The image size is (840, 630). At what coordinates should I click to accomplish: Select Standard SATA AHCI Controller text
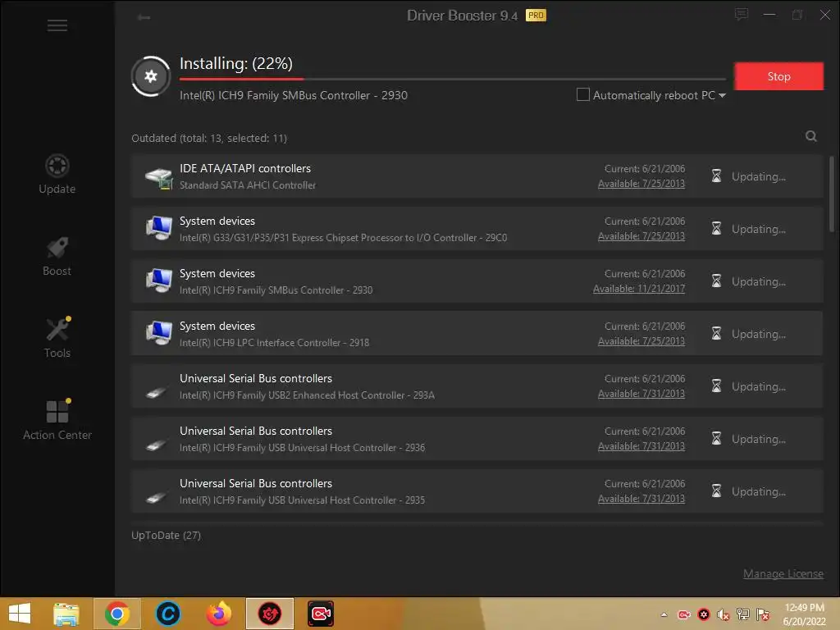(x=248, y=185)
